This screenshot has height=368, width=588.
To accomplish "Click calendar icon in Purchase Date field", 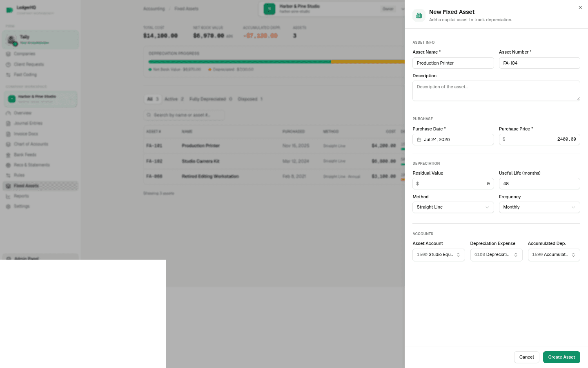I will click(419, 139).
